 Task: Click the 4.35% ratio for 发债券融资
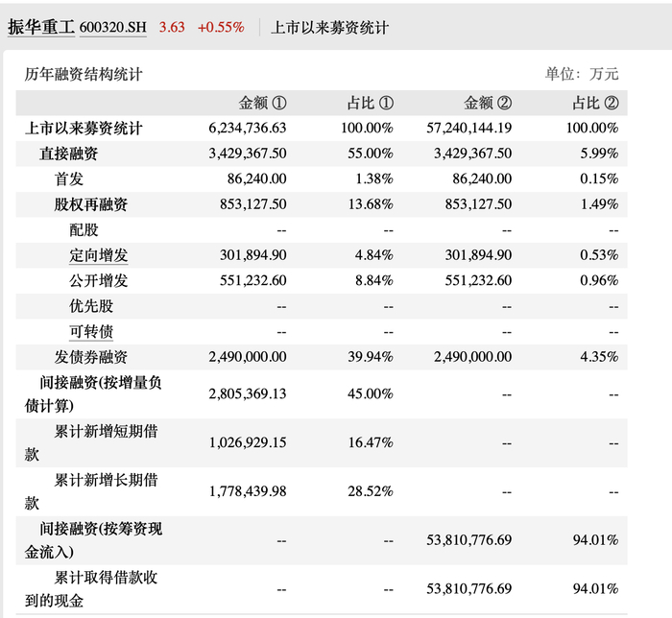[x=599, y=357]
